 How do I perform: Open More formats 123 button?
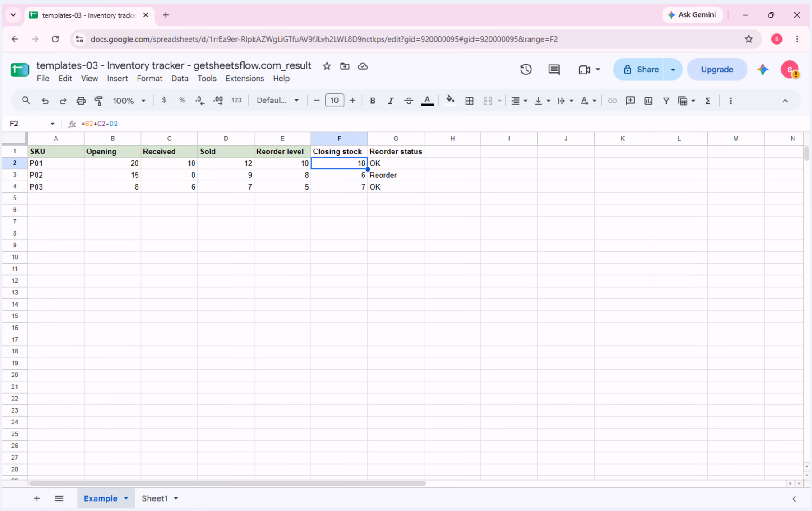coord(236,100)
